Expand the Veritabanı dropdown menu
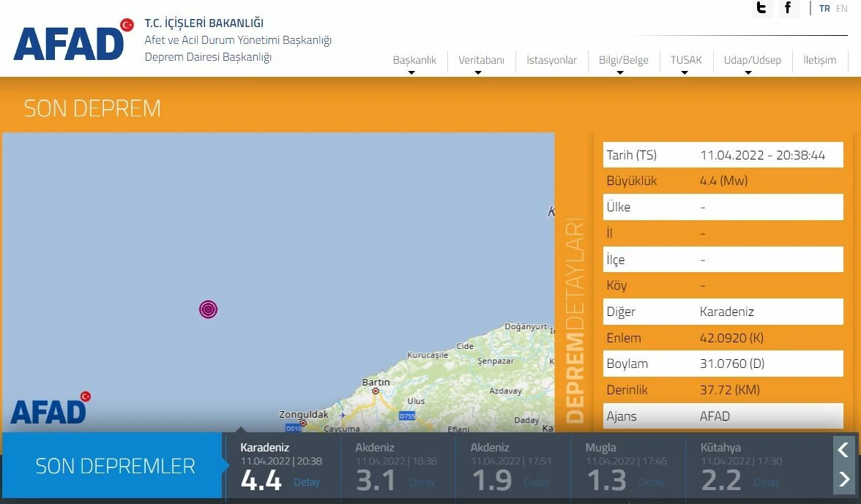The width and height of the screenshot is (861, 504). [x=481, y=61]
